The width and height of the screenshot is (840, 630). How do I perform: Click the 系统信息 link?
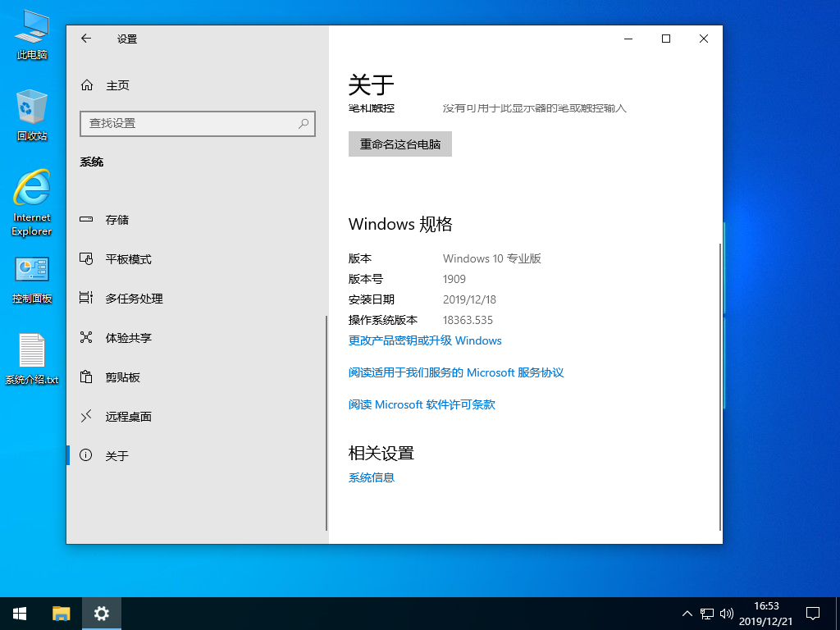pyautogui.click(x=372, y=477)
